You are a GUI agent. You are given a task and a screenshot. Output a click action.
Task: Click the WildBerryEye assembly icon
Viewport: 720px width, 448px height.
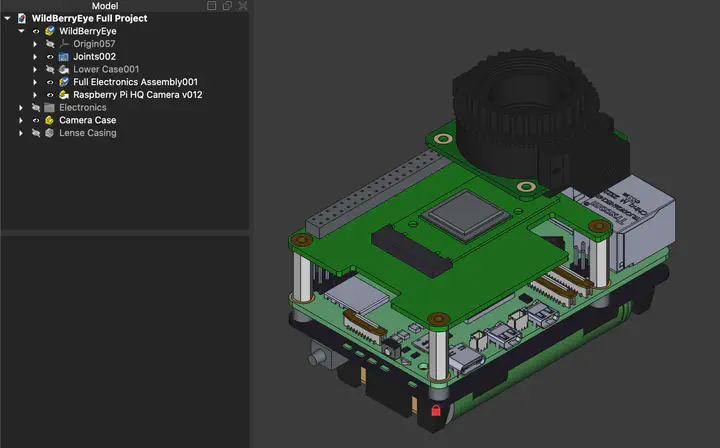(50, 31)
